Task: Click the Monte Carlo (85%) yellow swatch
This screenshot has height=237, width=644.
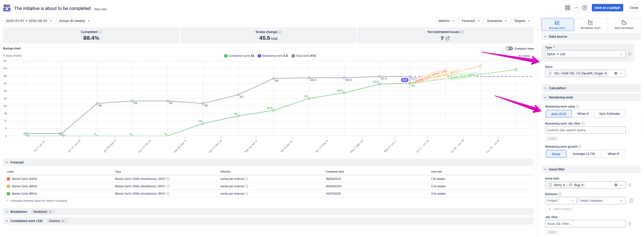Action: click(8, 186)
